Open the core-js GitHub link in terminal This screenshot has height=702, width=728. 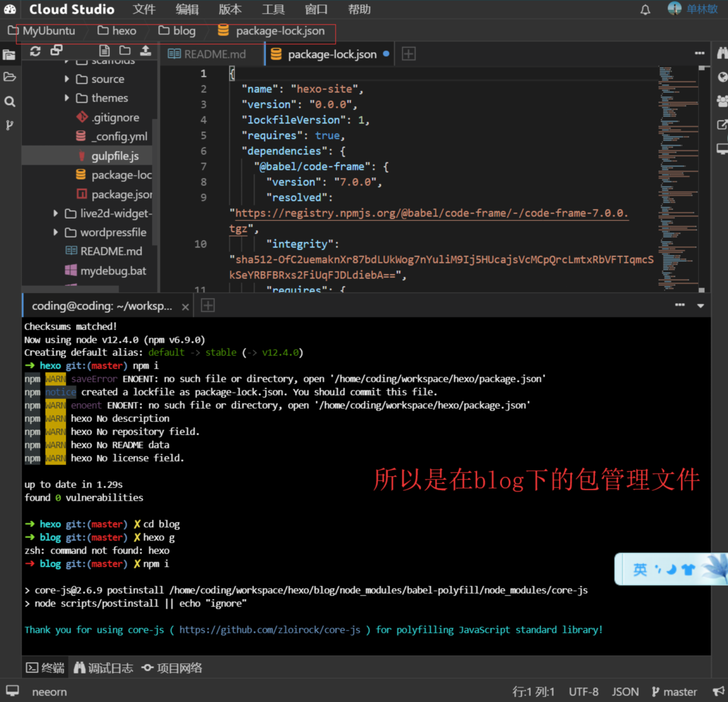(x=269, y=630)
